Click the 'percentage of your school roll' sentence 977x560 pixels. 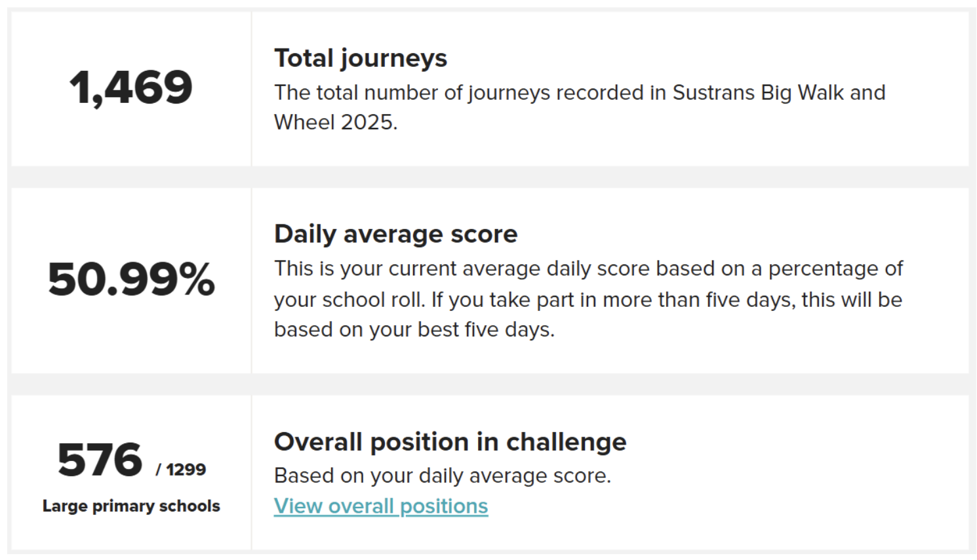pyautogui.click(x=588, y=283)
